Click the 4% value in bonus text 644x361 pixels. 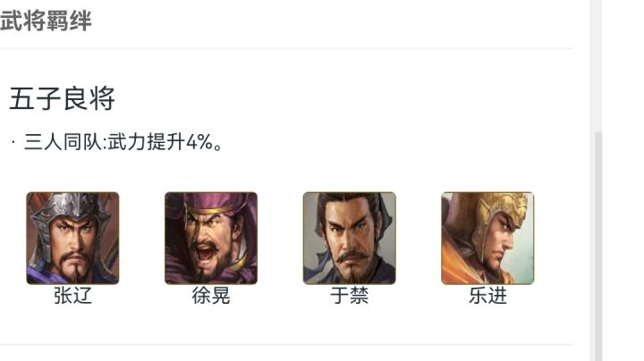pos(199,142)
